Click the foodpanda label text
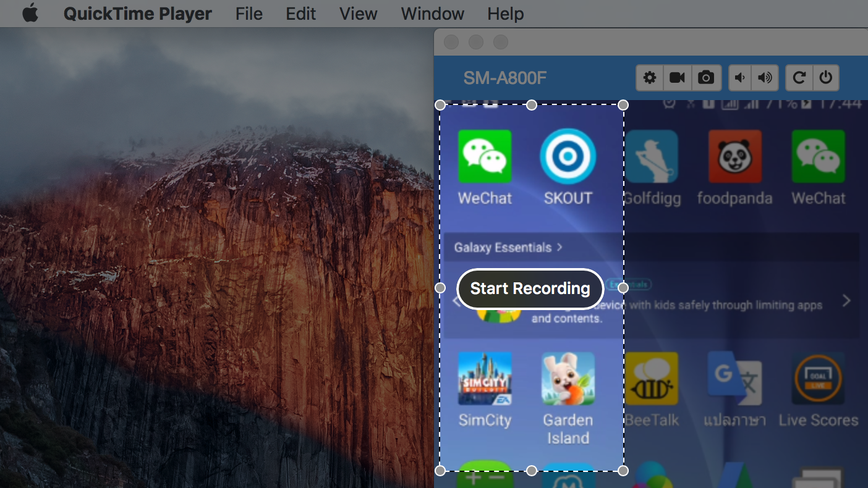Viewport: 868px width, 488px height. click(735, 198)
